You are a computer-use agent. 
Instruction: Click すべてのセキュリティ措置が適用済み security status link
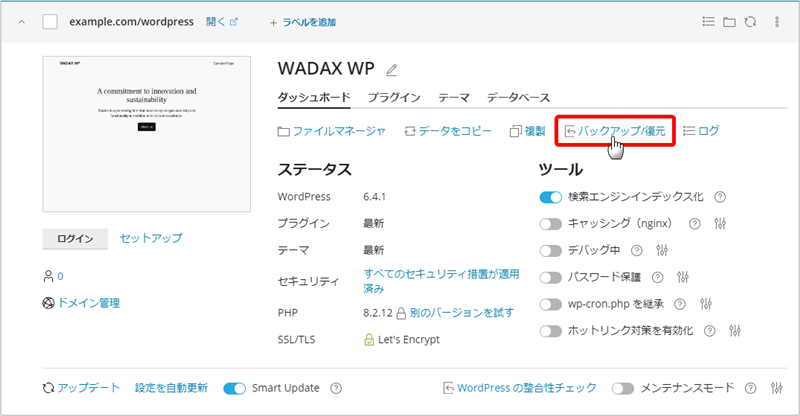[x=441, y=281]
